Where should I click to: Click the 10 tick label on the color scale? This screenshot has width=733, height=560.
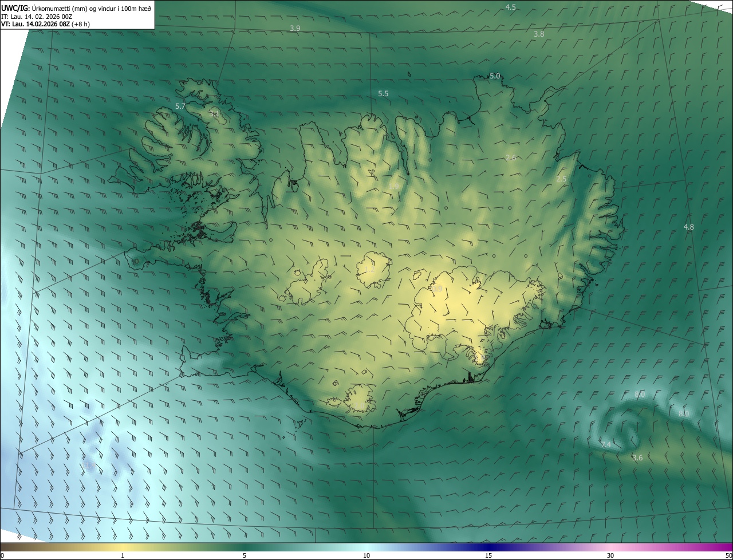tap(366, 555)
